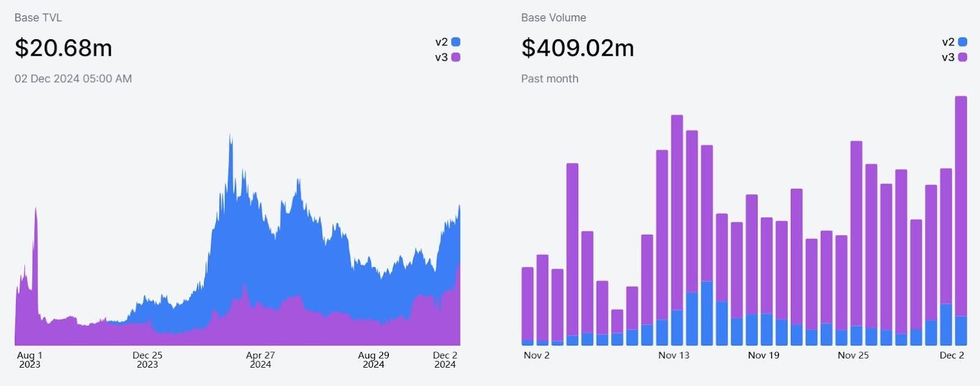980x386 pixels.
Task: Click the 'Nov 25' volume axis label
Action: 853,355
